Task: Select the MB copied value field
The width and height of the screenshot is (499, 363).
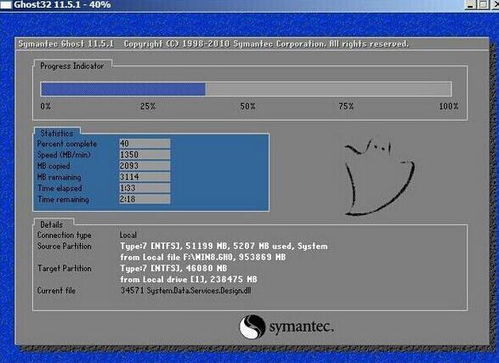Action: [145, 166]
